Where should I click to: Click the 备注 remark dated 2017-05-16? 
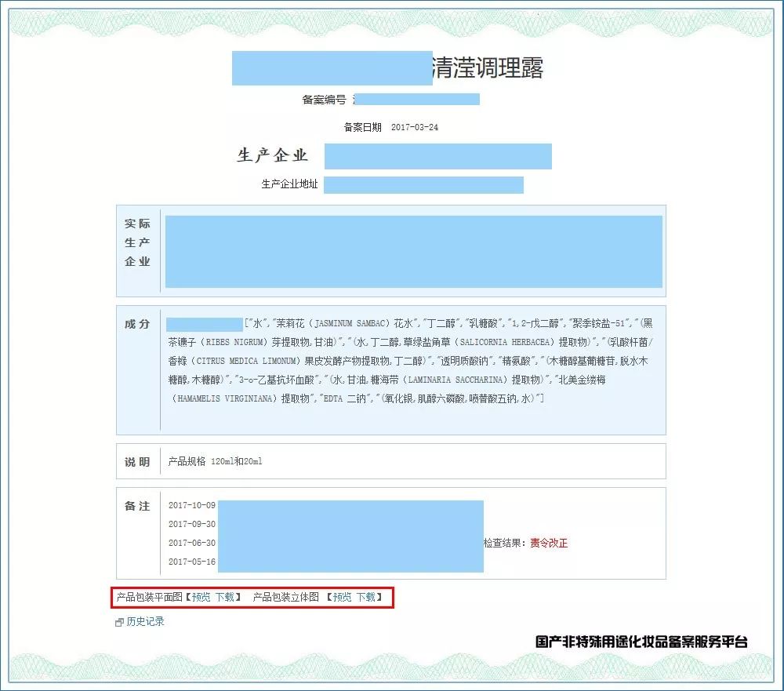(193, 562)
